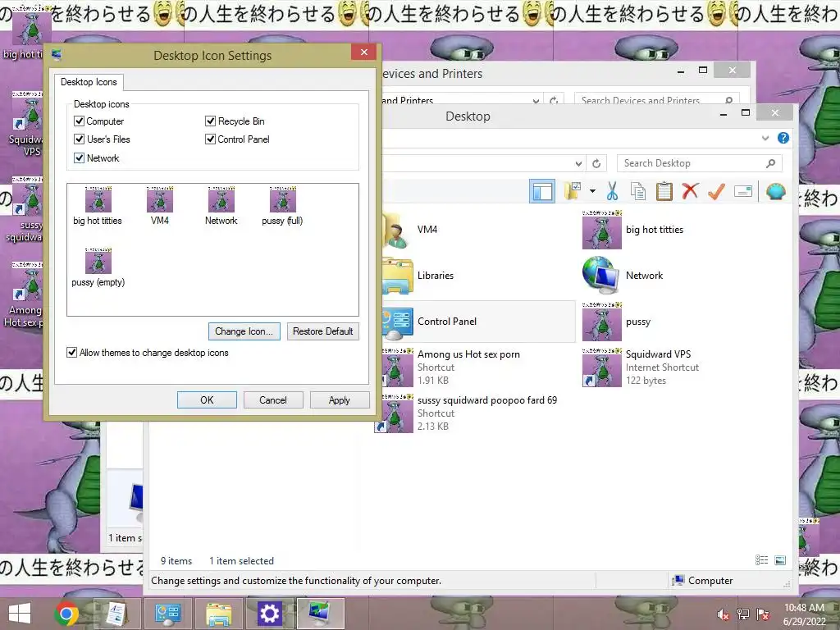Click the Change Icon button
840x630 pixels.
(x=244, y=331)
